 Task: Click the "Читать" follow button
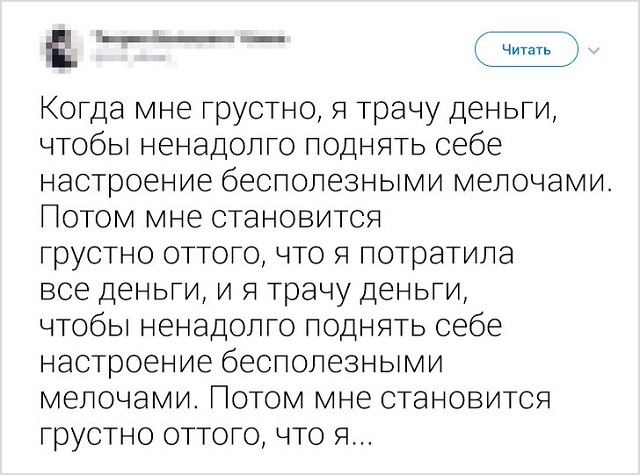526,48
